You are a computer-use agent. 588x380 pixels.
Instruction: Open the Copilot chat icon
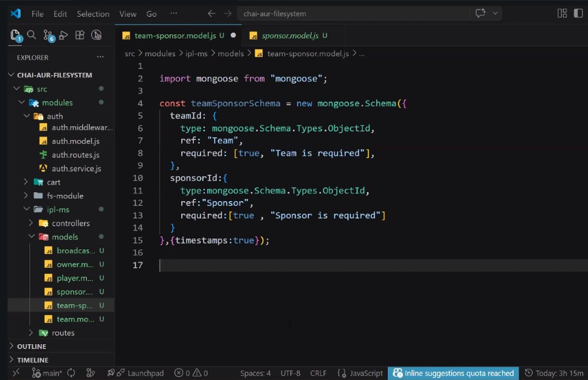481,14
